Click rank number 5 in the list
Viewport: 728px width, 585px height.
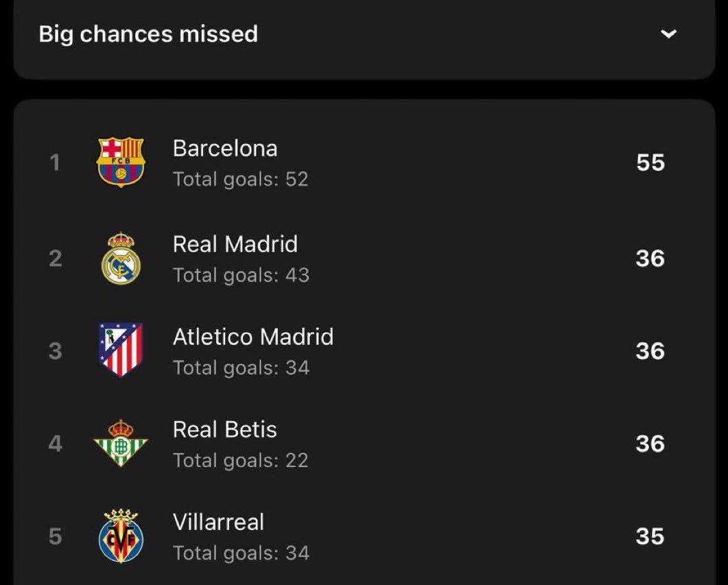pos(55,536)
